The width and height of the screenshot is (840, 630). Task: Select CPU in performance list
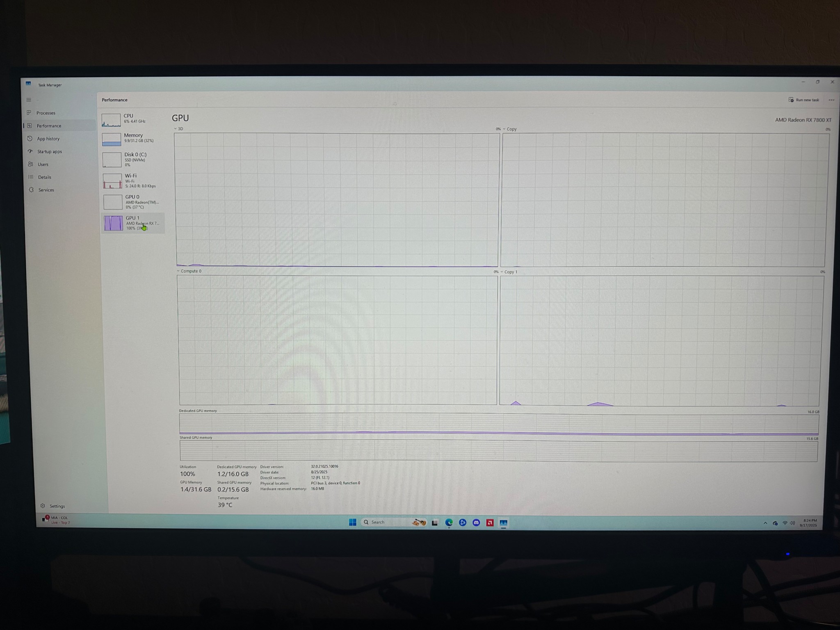click(132, 119)
